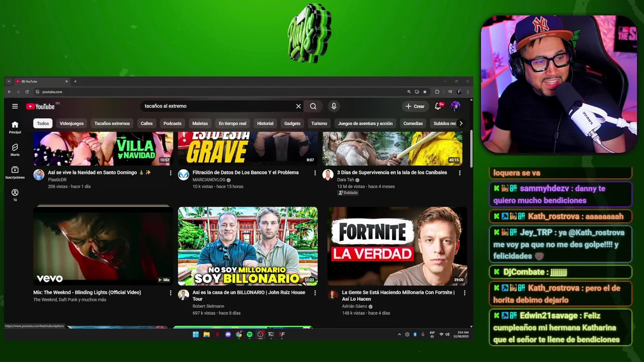Click the YouTube page vertical scrollbar
Image resolution: width=644 pixels, height=362 pixels.
tap(471, 149)
